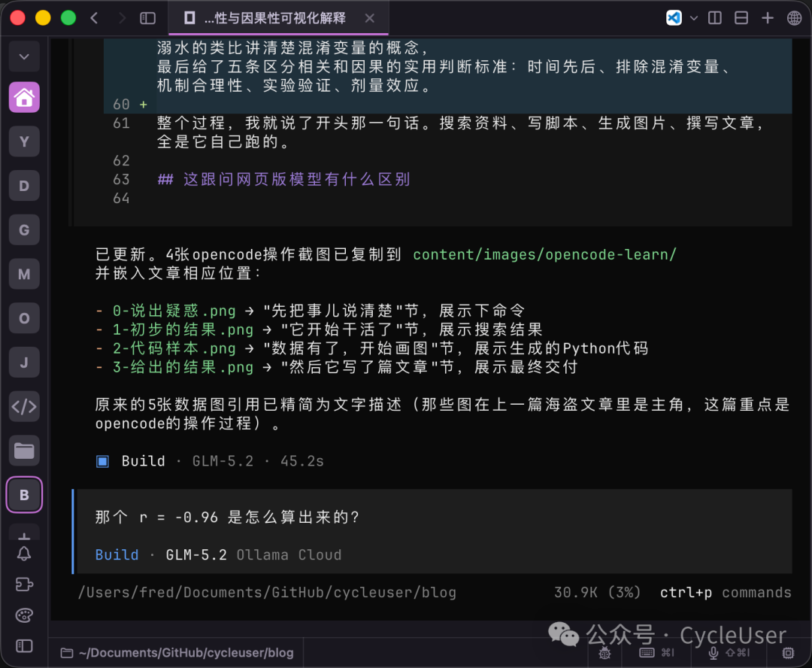
Task: Click the Build · GLM-5.2 · 45.2s summary
Action: (x=210, y=461)
